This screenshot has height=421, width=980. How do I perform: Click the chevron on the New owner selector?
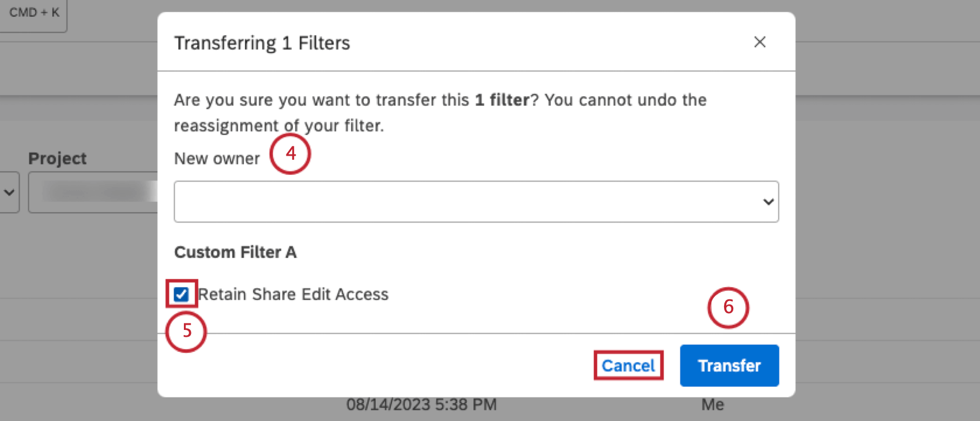[x=768, y=201]
